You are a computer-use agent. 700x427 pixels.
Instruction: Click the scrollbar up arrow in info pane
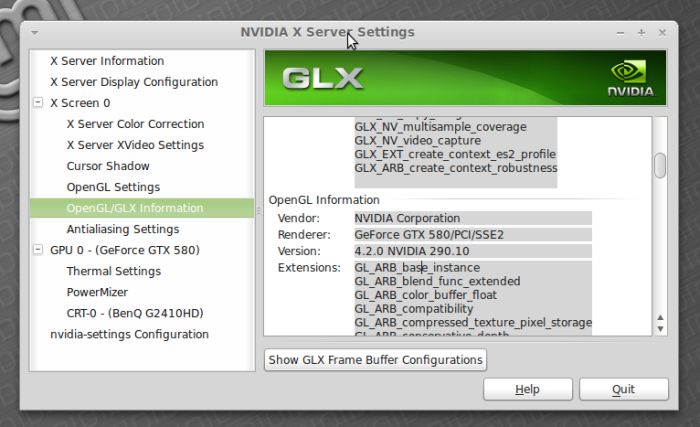point(660,318)
